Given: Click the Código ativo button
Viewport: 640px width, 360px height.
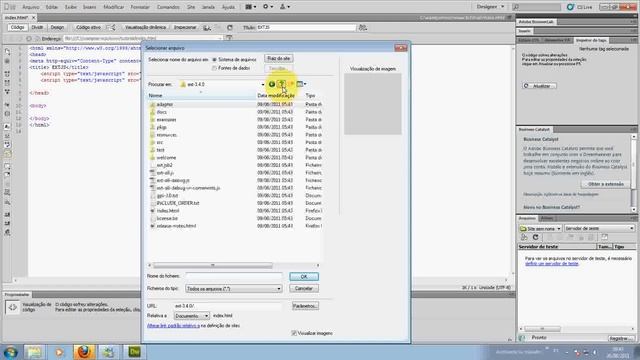Looking at the screenshot, I should click(x=89, y=27).
